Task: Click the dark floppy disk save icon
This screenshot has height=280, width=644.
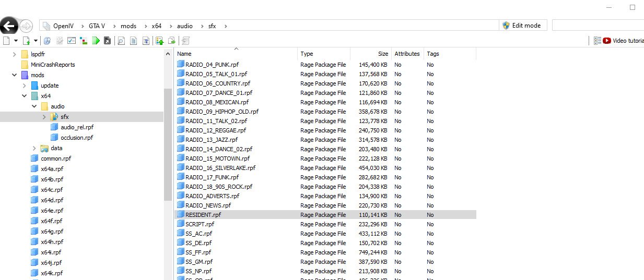Action: (x=107, y=40)
